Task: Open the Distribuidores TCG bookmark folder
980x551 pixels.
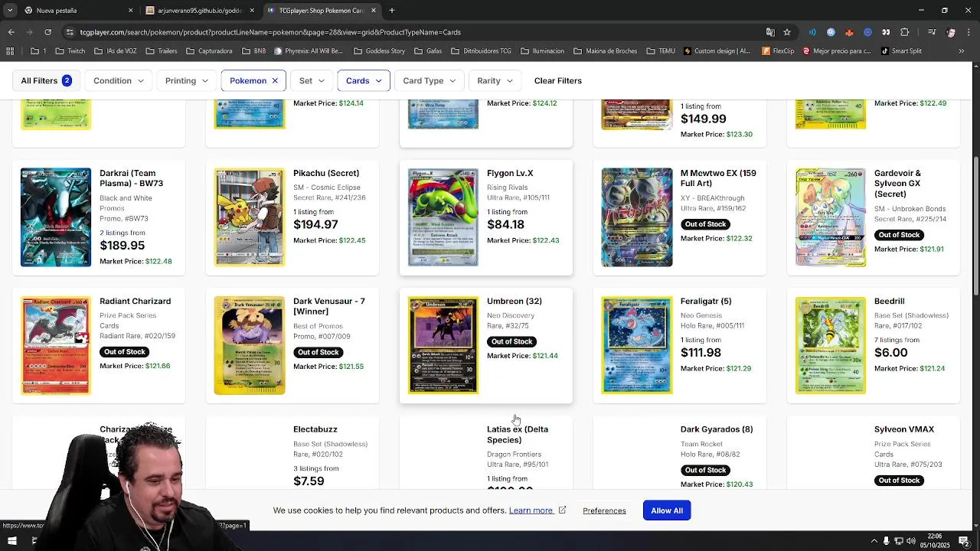Action: (482, 51)
